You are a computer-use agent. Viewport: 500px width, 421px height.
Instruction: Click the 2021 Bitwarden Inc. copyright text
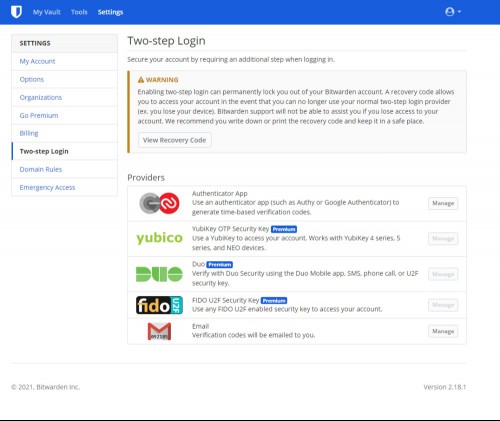46,387
